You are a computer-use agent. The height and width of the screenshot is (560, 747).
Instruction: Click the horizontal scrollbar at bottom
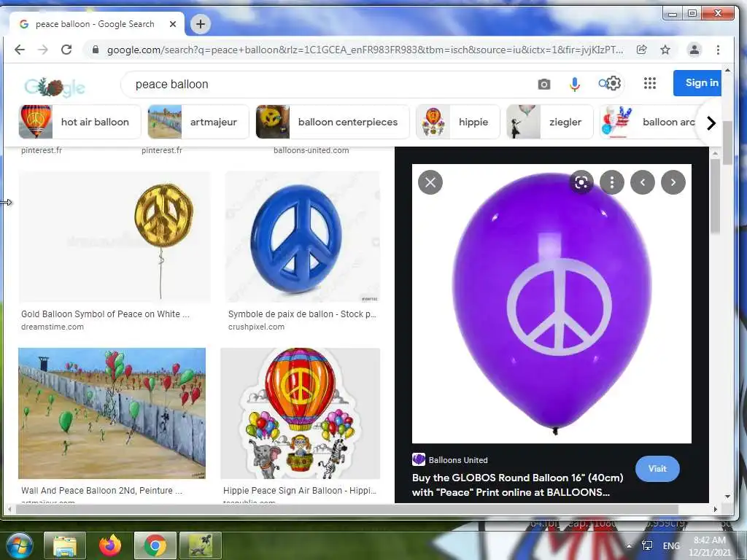point(347,509)
